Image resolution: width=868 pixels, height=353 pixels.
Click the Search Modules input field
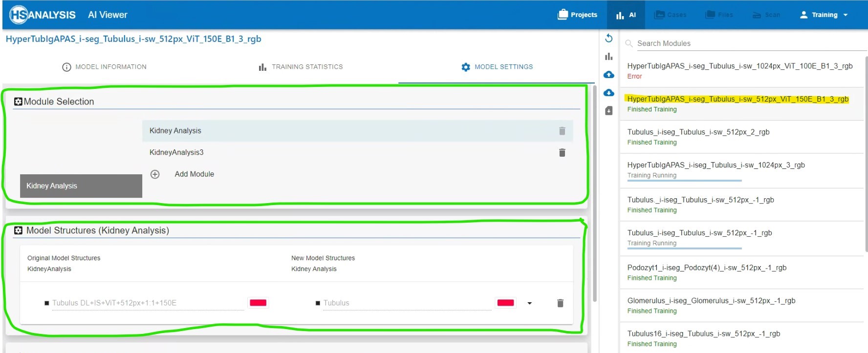(748, 43)
